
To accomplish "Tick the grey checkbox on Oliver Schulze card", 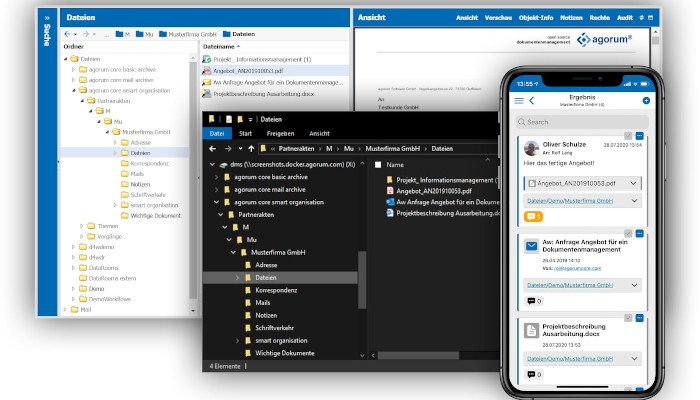I will [628, 135].
